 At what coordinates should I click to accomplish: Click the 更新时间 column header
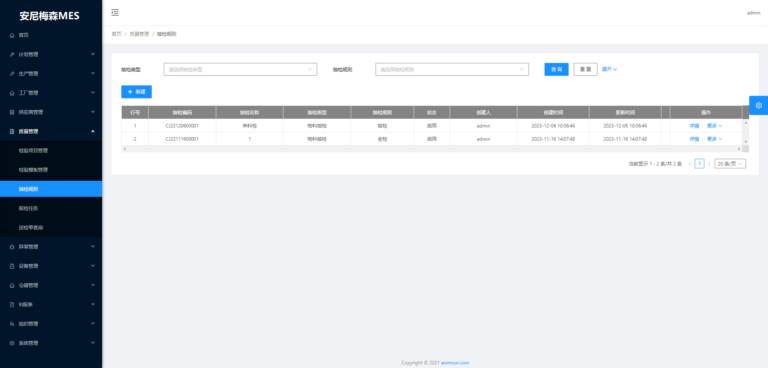[x=625, y=112]
